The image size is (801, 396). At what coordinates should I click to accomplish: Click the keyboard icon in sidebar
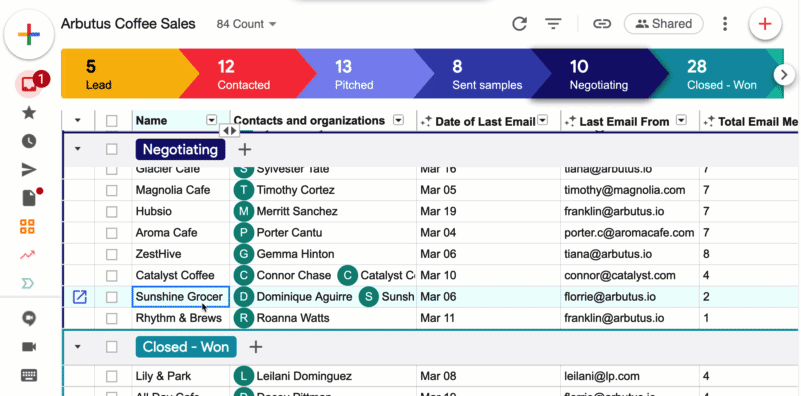29,376
